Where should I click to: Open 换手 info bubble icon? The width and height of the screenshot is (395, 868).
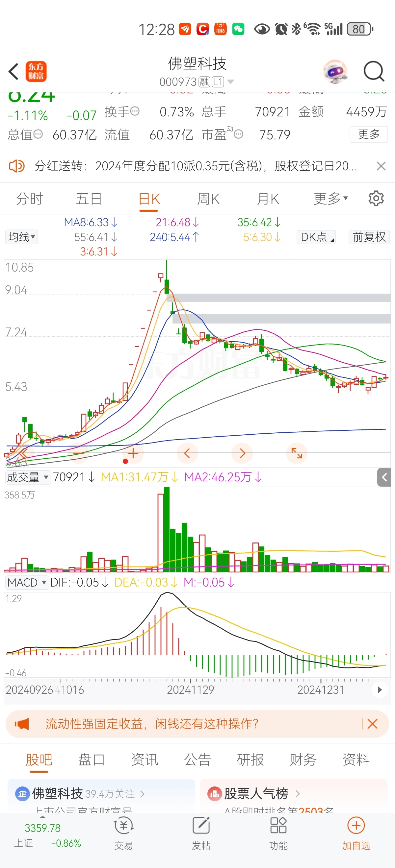[x=135, y=111]
